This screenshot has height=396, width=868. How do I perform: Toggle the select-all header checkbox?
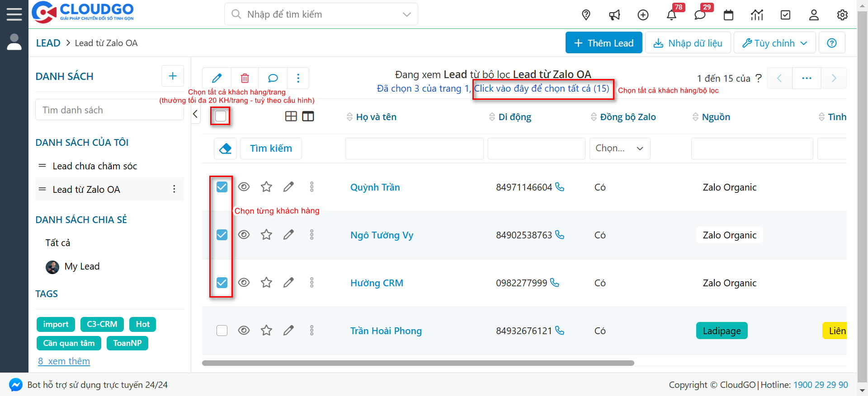tap(221, 116)
